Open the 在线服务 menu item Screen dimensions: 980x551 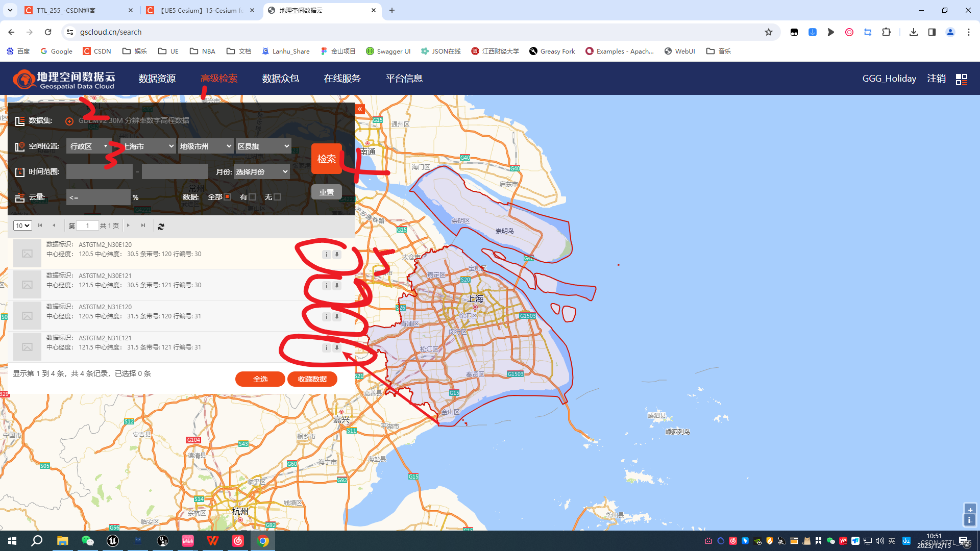(342, 79)
